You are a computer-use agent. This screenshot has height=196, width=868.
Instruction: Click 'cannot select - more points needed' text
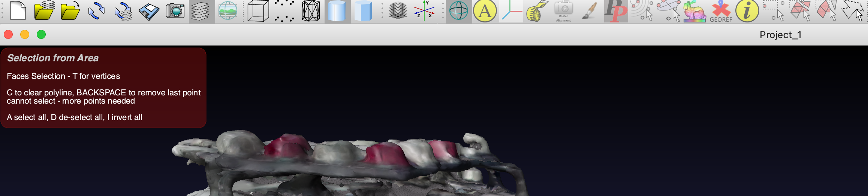point(71,101)
